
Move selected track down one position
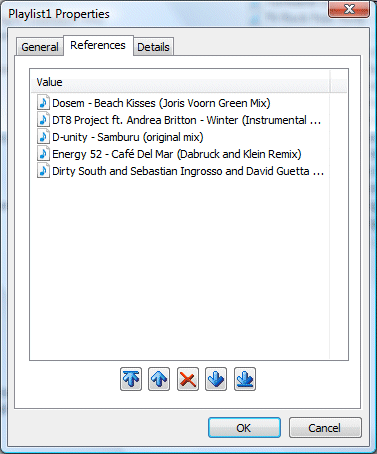216,379
